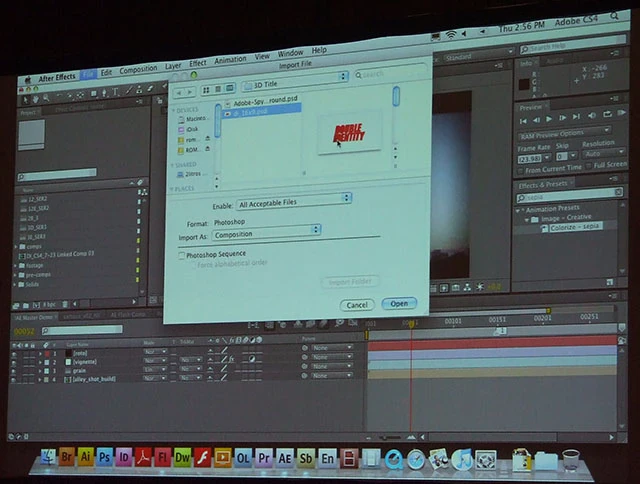
Task: Open the File menu
Action: click(x=89, y=74)
